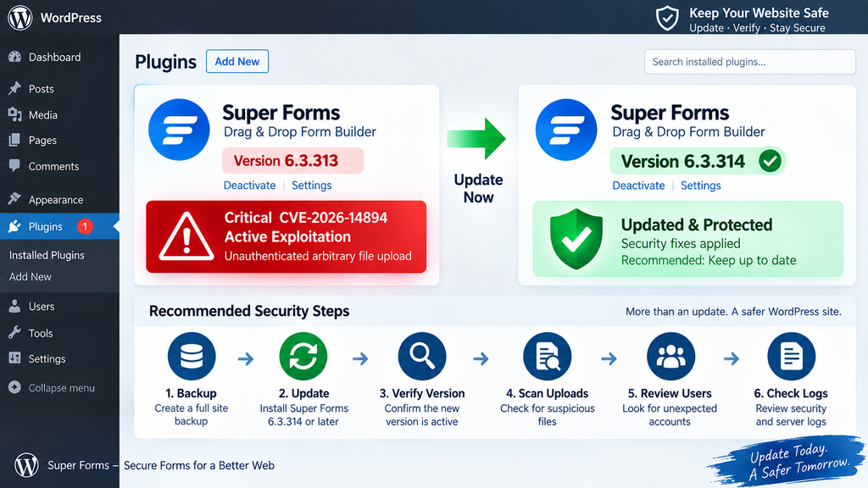Click the Version 6.3.313 red label
868x488 pixels.
coord(292,160)
